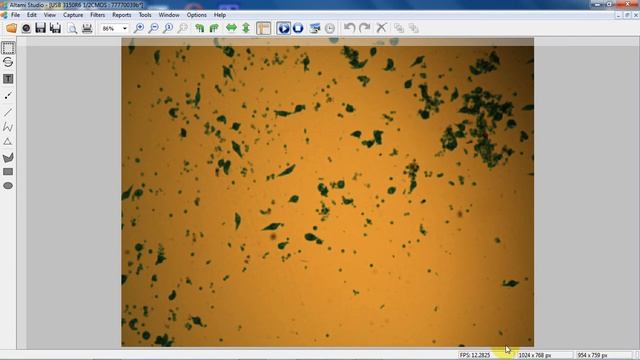The width and height of the screenshot is (640, 360).
Task: Click the capture frame icon
Action: coord(315,28)
